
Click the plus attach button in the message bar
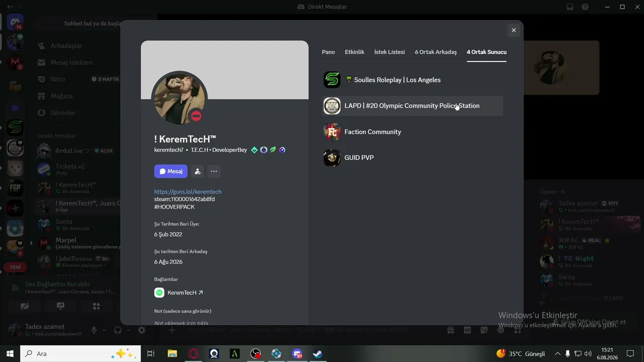[x=172, y=330]
